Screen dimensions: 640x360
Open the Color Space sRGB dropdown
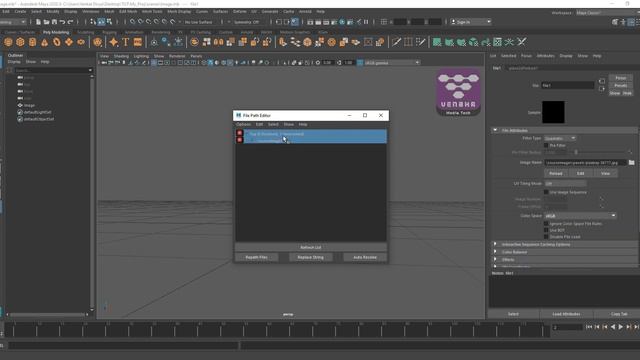point(580,216)
